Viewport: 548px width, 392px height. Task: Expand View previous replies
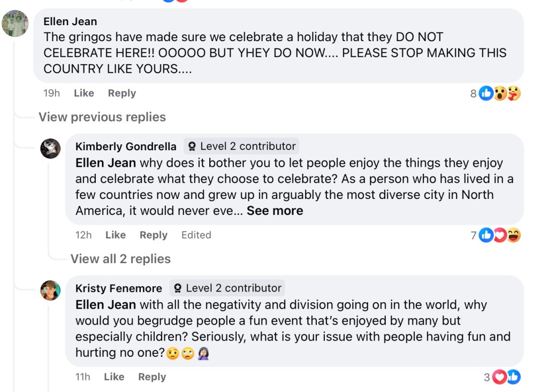pos(102,117)
